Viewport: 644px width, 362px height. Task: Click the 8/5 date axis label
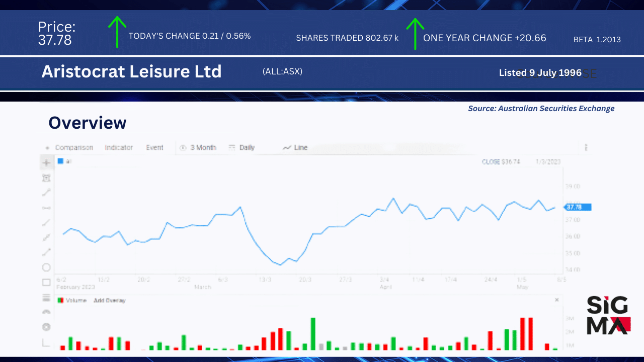click(x=561, y=280)
